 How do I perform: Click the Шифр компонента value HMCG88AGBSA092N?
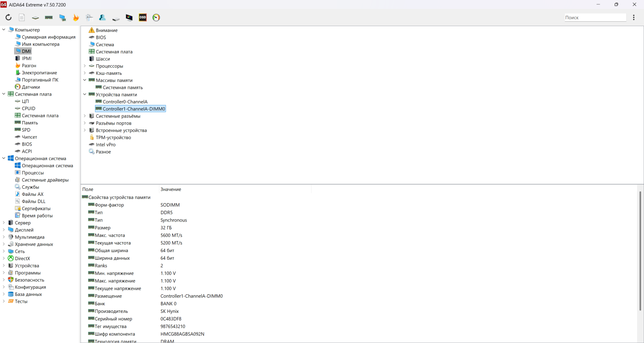[182, 334]
